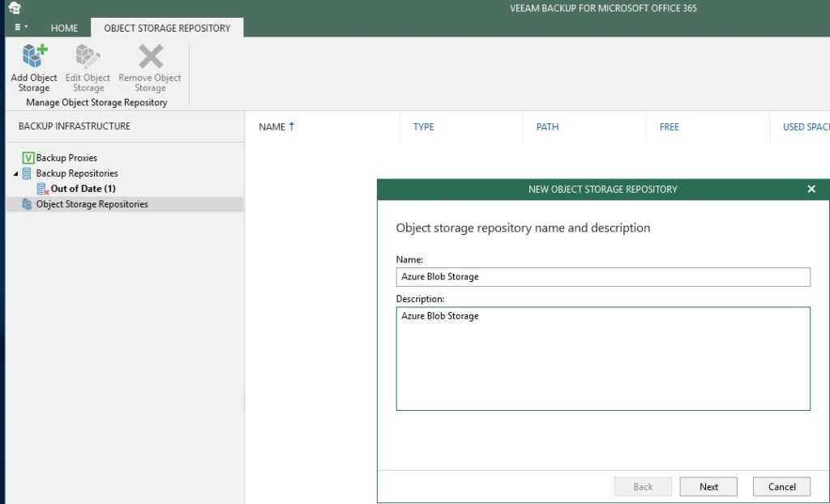
Task: Open the main hamburger menu
Action: pyautogui.click(x=20, y=27)
